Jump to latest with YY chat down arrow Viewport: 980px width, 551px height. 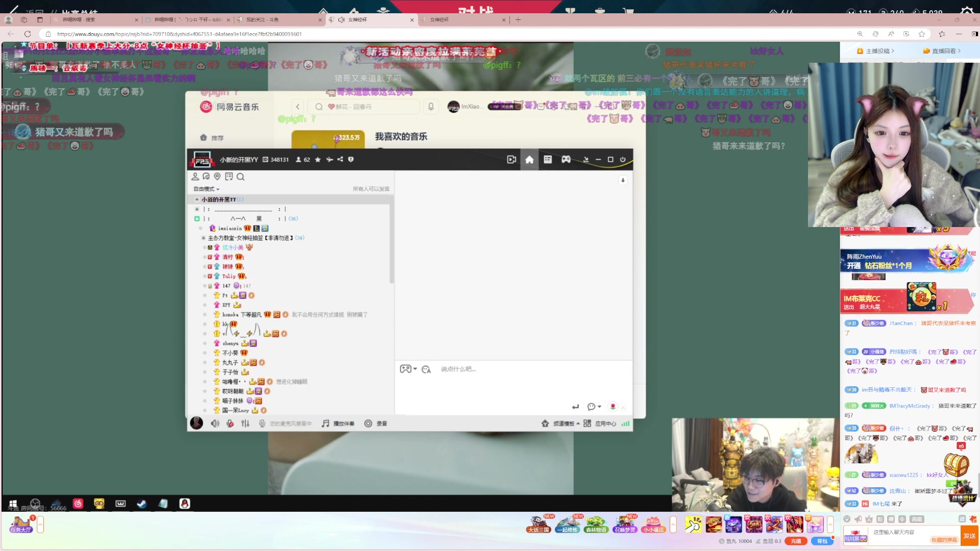tap(623, 180)
